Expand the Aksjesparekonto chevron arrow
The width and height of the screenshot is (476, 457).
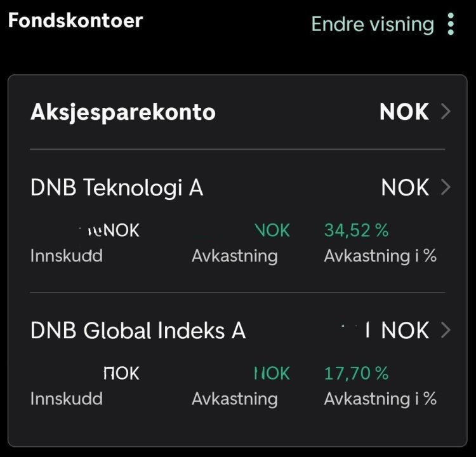click(446, 112)
